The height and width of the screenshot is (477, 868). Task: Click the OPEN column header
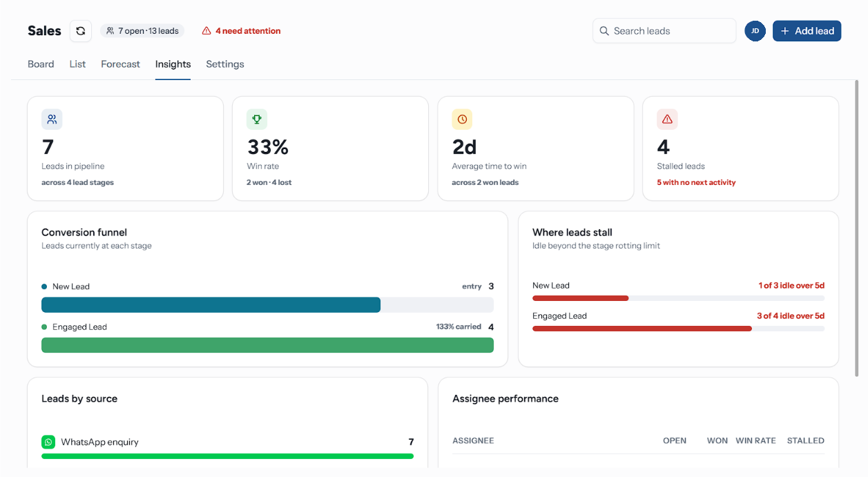pos(675,440)
